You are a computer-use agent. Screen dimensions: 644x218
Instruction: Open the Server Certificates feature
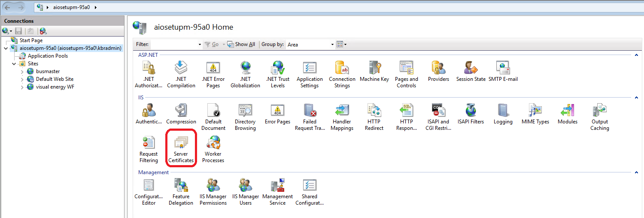tap(181, 148)
